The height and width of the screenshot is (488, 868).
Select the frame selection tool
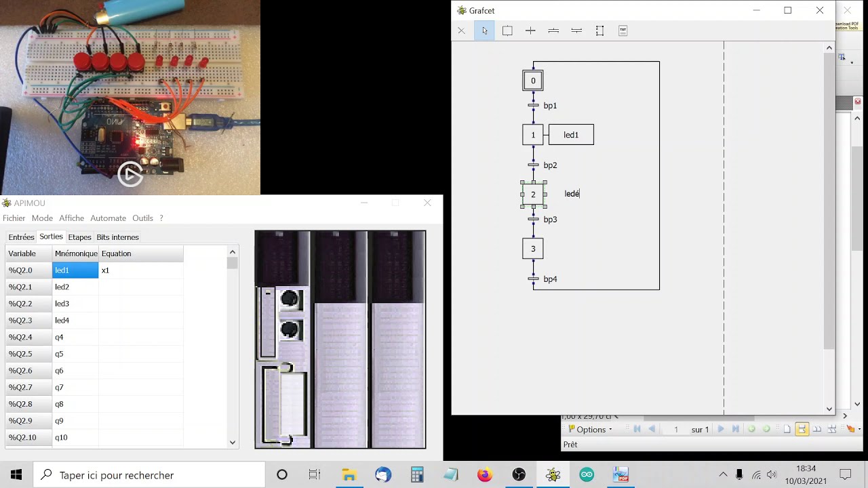click(x=599, y=30)
